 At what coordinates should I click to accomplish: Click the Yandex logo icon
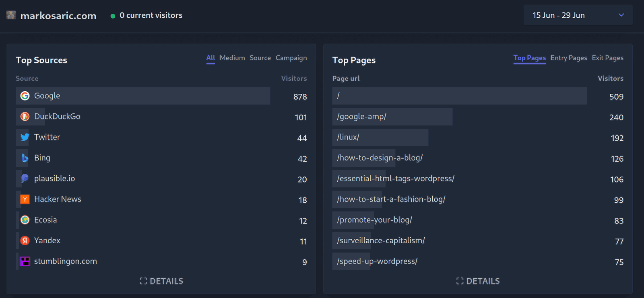(x=25, y=240)
